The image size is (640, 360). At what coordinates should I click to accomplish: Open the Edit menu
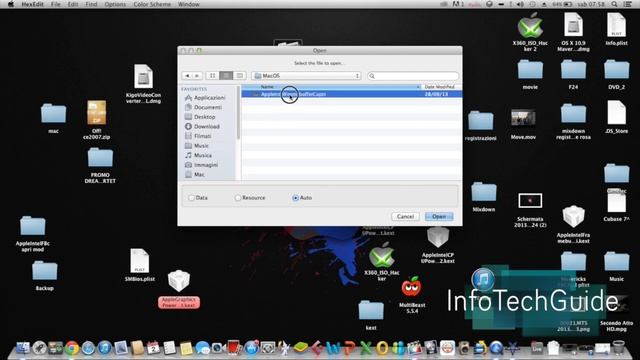coord(73,4)
